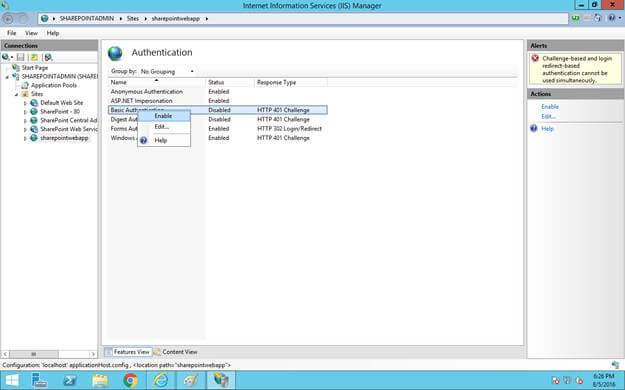Select Application Pools in the tree
Viewport: 625px width, 390px height.
pos(54,85)
